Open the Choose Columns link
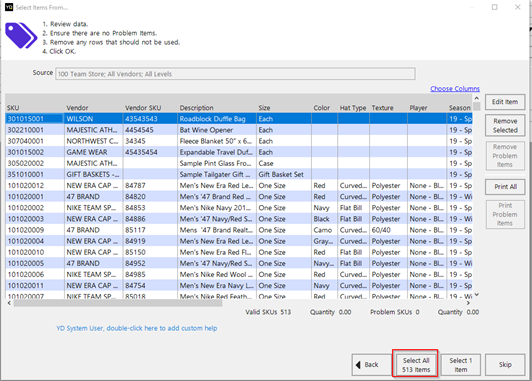Screen dimensions: 532x381 pos(455,89)
